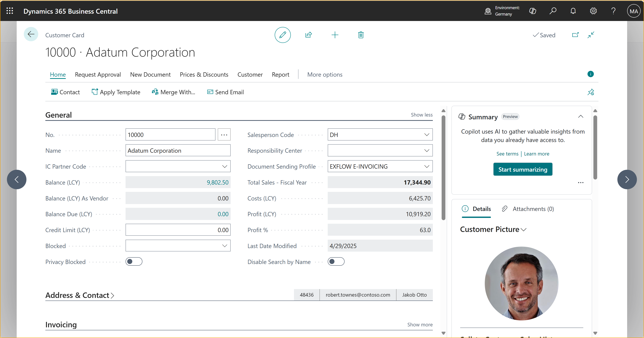Open the edit pencil icon on Customer Card
The height and width of the screenshot is (338, 644).
click(283, 35)
